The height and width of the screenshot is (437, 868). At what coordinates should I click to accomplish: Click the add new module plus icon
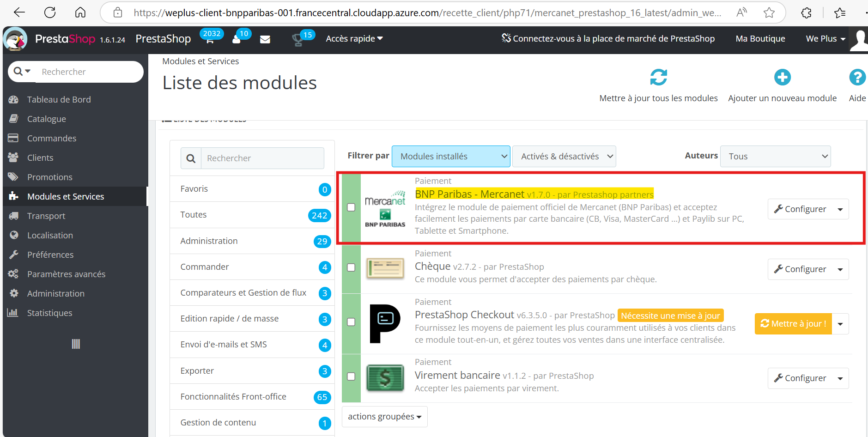(x=782, y=77)
